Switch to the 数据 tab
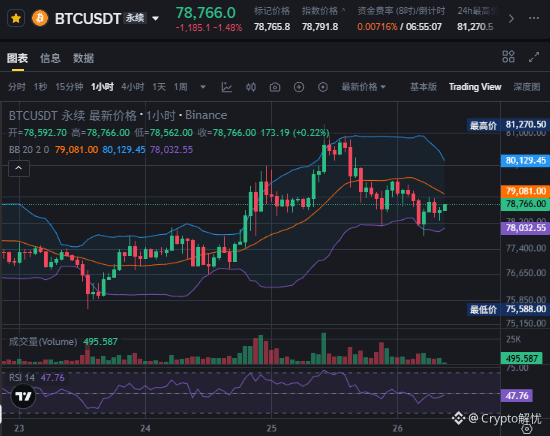This screenshot has height=436, width=550. [x=83, y=58]
